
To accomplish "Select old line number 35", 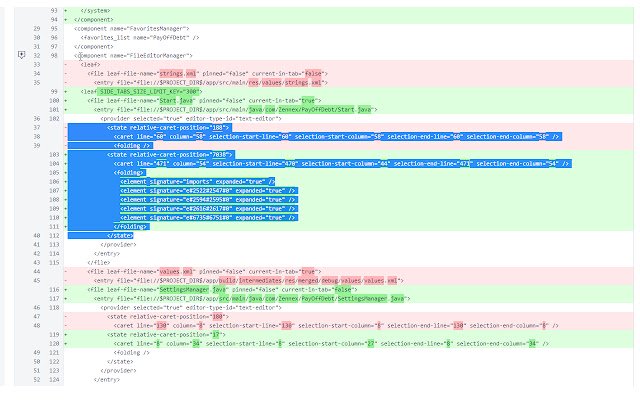I will (x=37, y=82).
